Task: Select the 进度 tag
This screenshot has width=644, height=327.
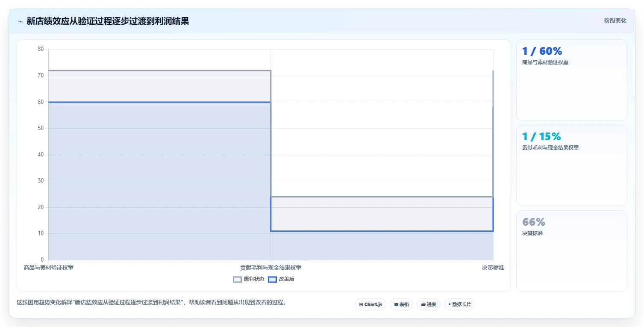Action: 428,304
